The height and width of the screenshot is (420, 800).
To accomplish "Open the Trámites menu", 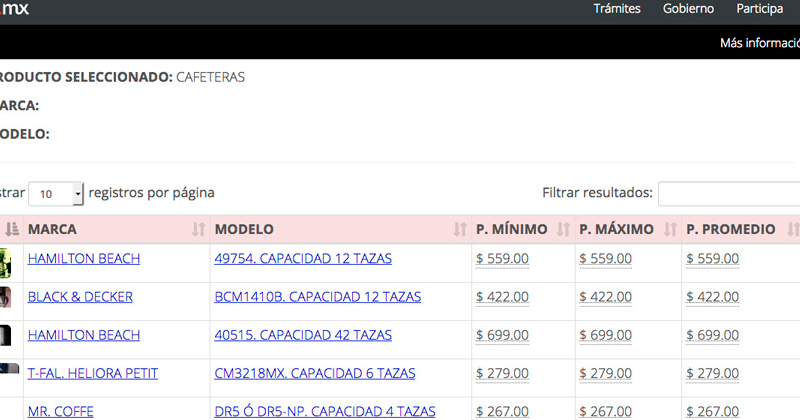I will (x=617, y=9).
